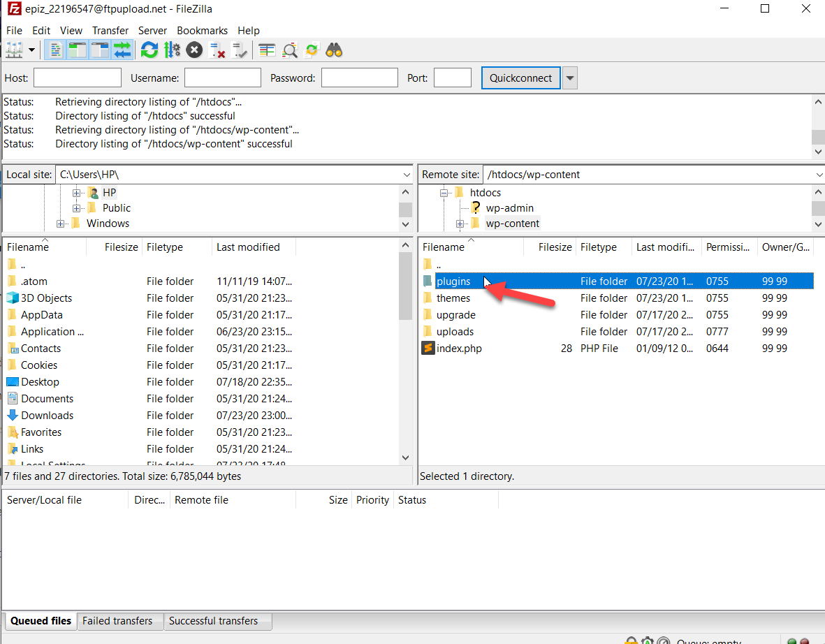Select the Contacts folder icon
The height and width of the screenshot is (644, 825).
click(13, 349)
